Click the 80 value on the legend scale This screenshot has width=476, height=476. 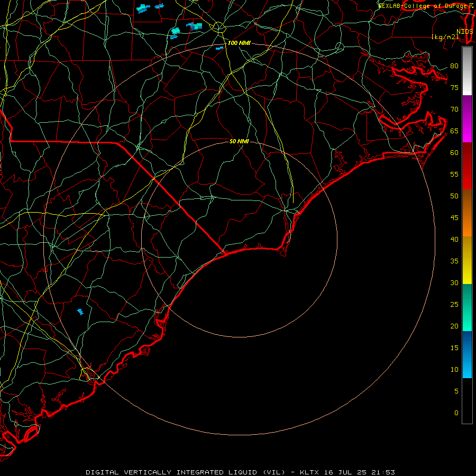[454, 66]
